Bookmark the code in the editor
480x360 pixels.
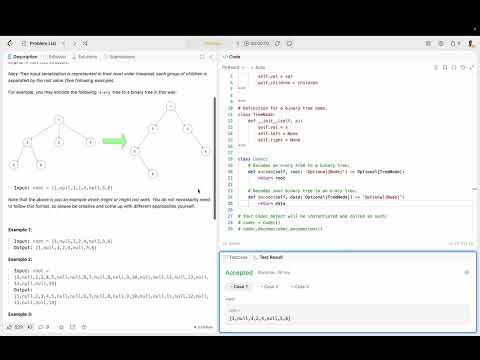pyautogui.click(x=445, y=67)
